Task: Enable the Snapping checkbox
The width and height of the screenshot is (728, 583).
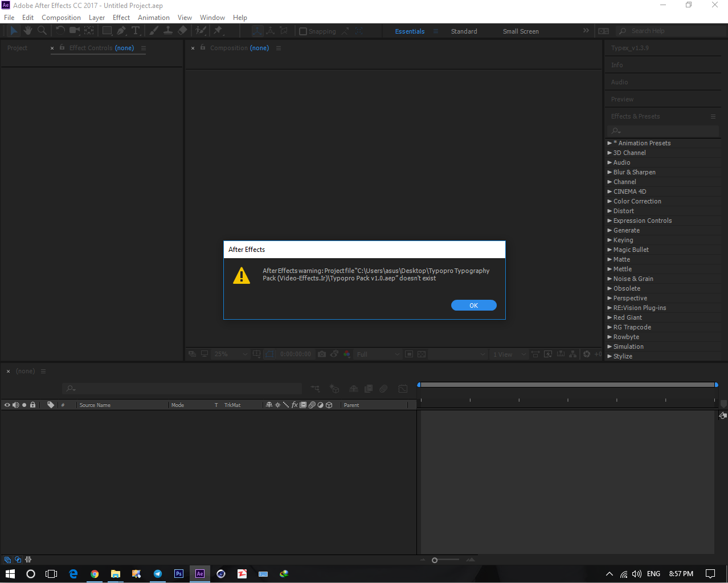Action: pos(303,31)
